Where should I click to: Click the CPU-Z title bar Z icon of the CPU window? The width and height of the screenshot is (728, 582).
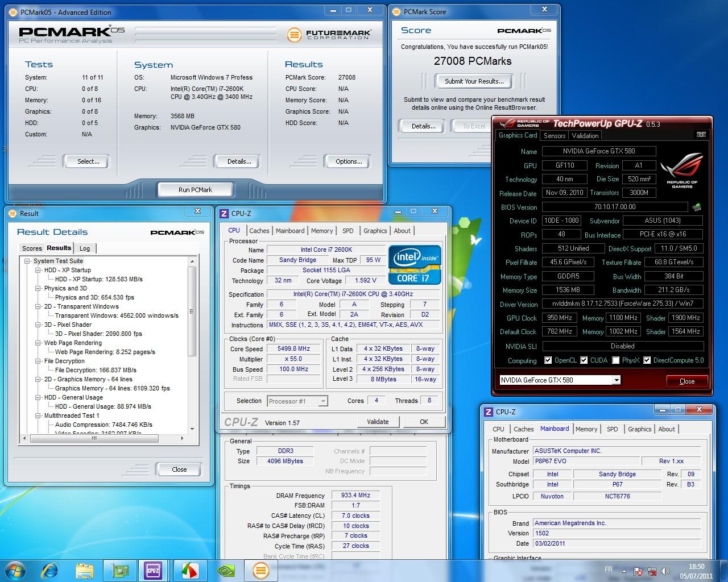pyautogui.click(x=224, y=213)
